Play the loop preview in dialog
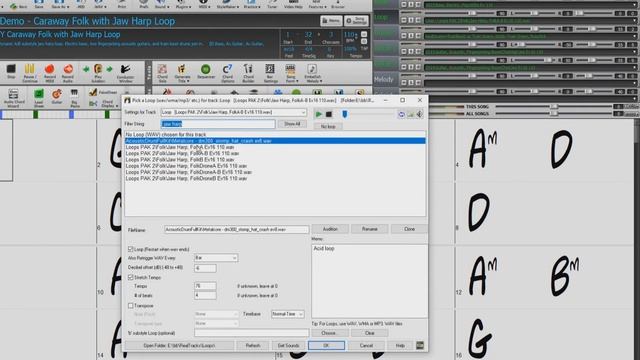This screenshot has width=640, height=360. click(319, 114)
